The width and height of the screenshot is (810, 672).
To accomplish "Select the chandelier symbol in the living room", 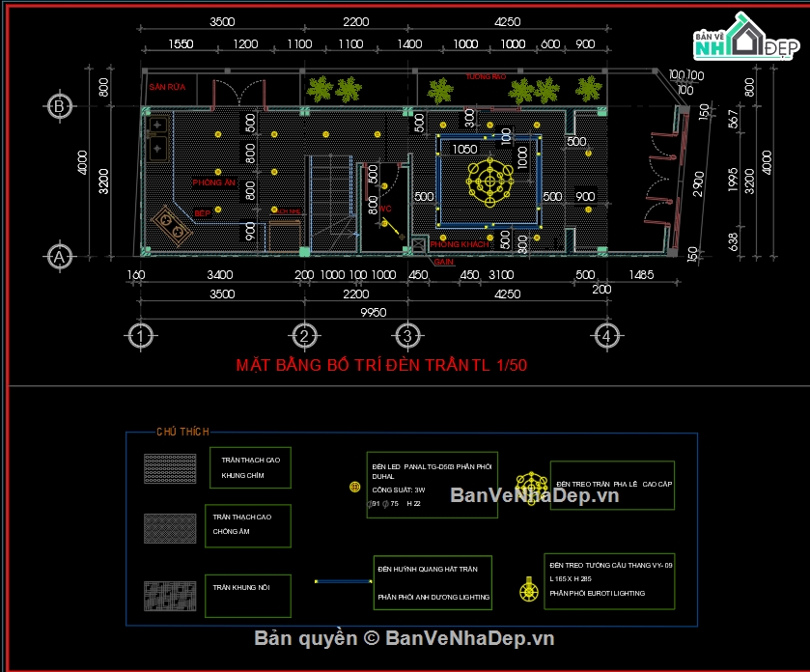I will pyautogui.click(x=489, y=180).
